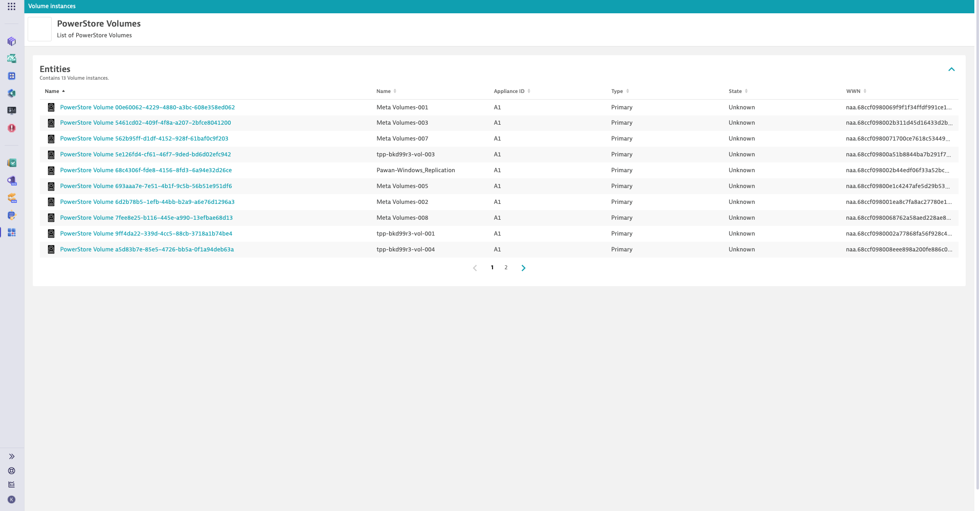Open PowerStore Volume 00e60062 link

(x=147, y=107)
